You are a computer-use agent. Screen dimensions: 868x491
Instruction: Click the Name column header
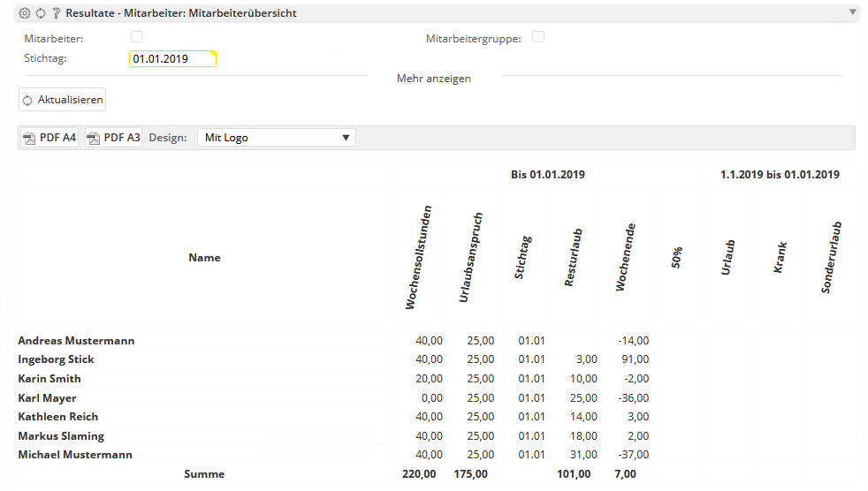204,258
